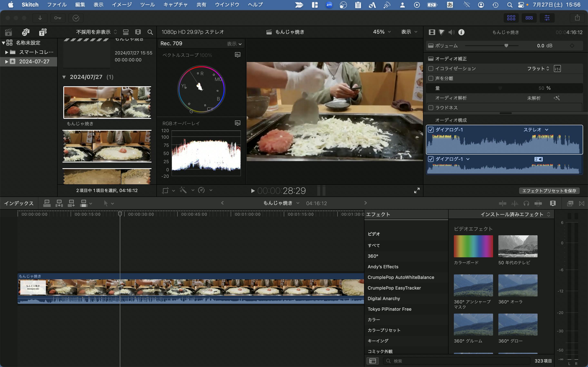Open the Photos and Audio sidebar
Screen dimensions: 588x367
pos(26,32)
